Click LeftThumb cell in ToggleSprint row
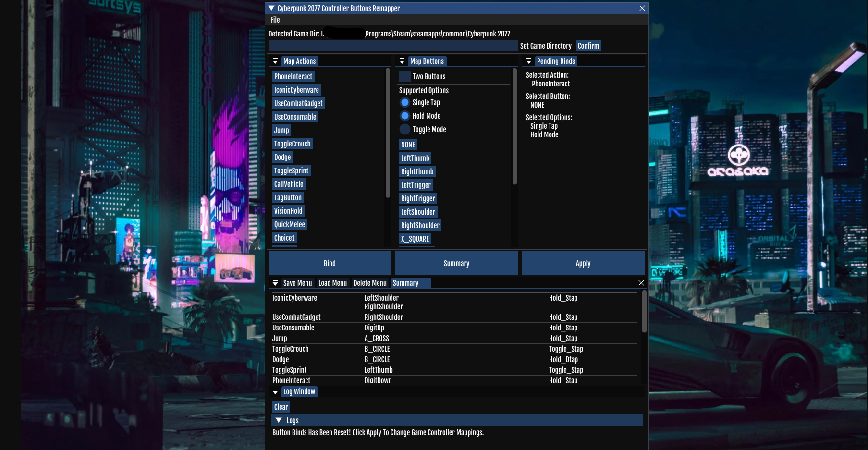 [379, 370]
